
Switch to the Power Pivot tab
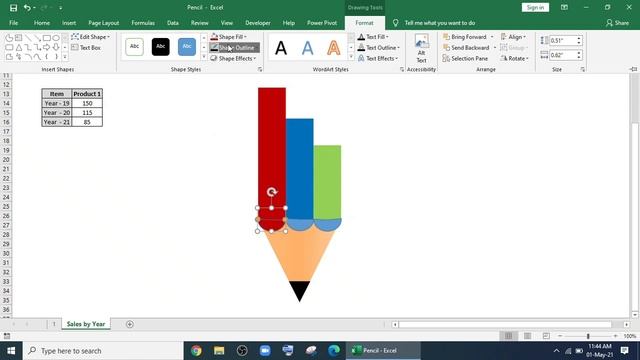click(x=322, y=23)
